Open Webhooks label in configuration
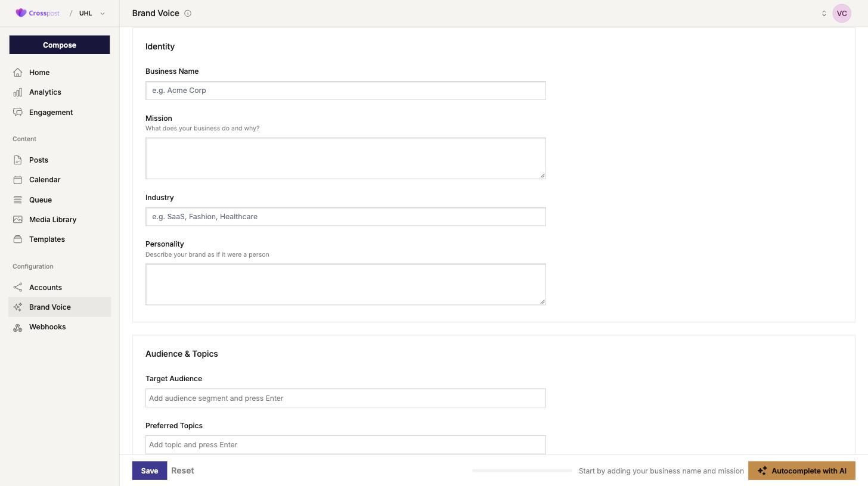 48,327
